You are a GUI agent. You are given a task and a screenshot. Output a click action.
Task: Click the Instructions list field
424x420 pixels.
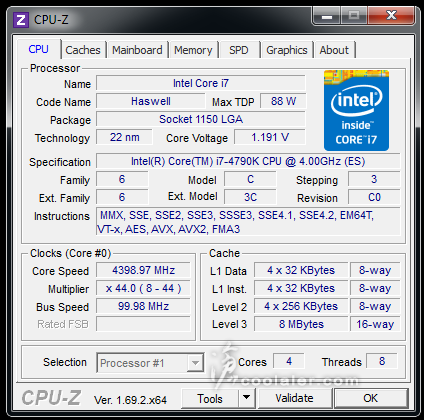[248, 222]
